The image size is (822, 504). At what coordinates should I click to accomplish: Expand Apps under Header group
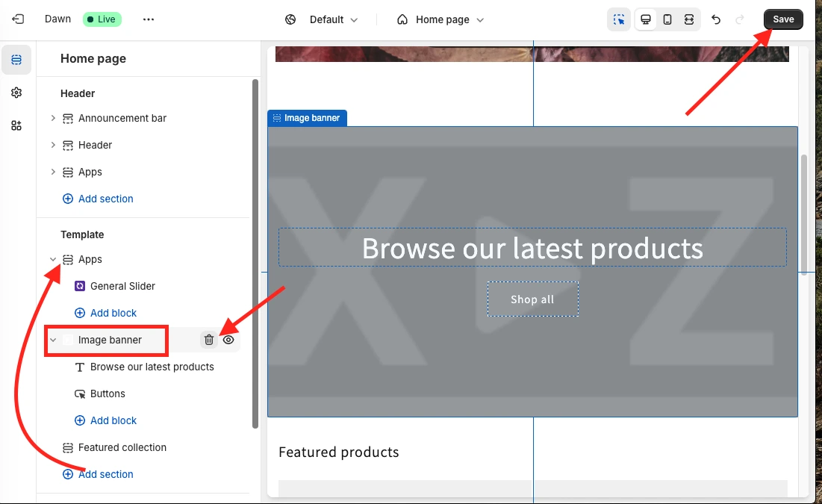[53, 172]
